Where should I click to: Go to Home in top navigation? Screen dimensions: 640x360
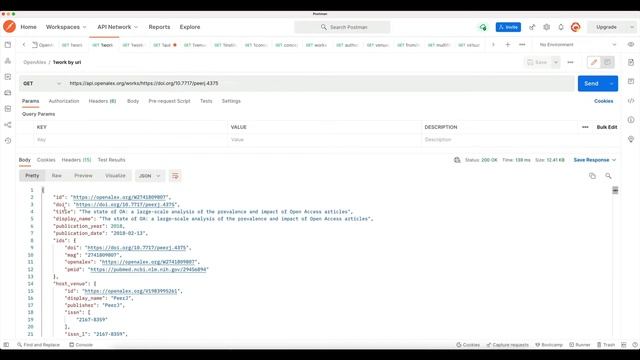29,27
